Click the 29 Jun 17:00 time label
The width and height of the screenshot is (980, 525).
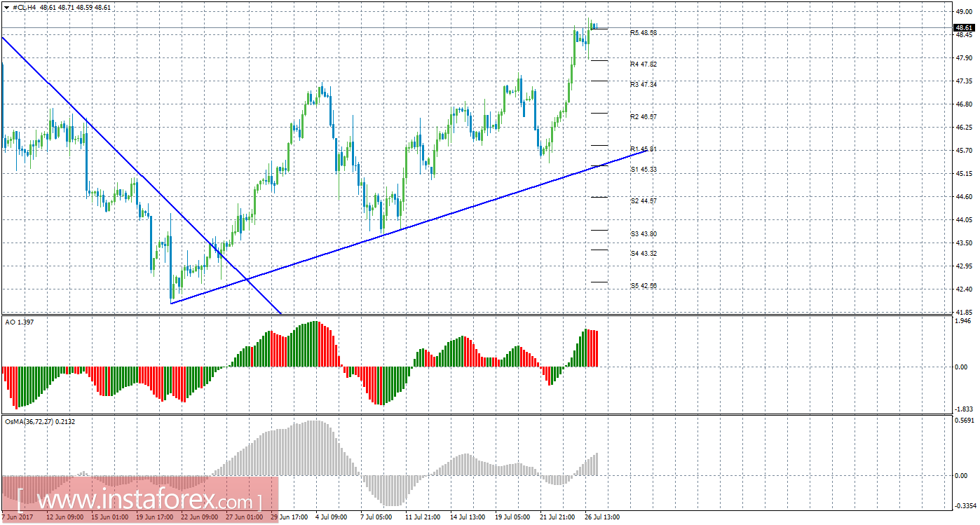click(290, 518)
